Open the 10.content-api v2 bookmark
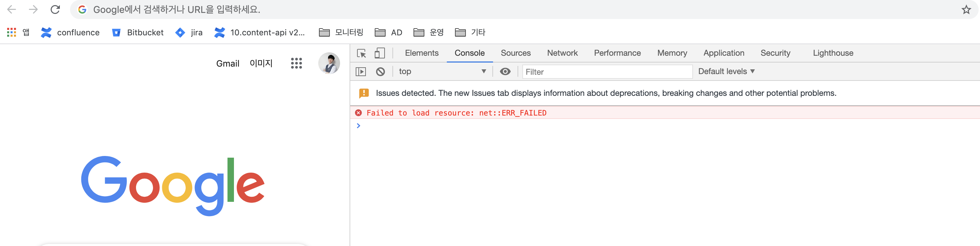980x246 pixels. (259, 32)
